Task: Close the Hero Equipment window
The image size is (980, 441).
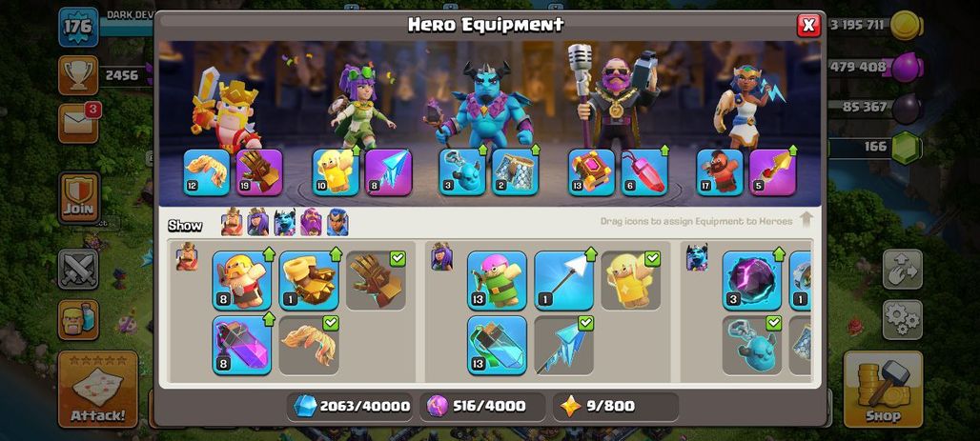Action: pos(808,25)
